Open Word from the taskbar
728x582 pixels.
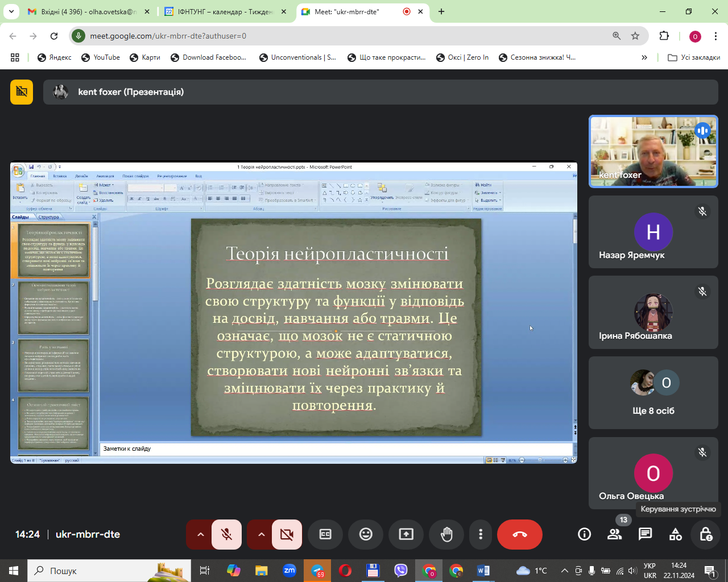pyautogui.click(x=483, y=571)
